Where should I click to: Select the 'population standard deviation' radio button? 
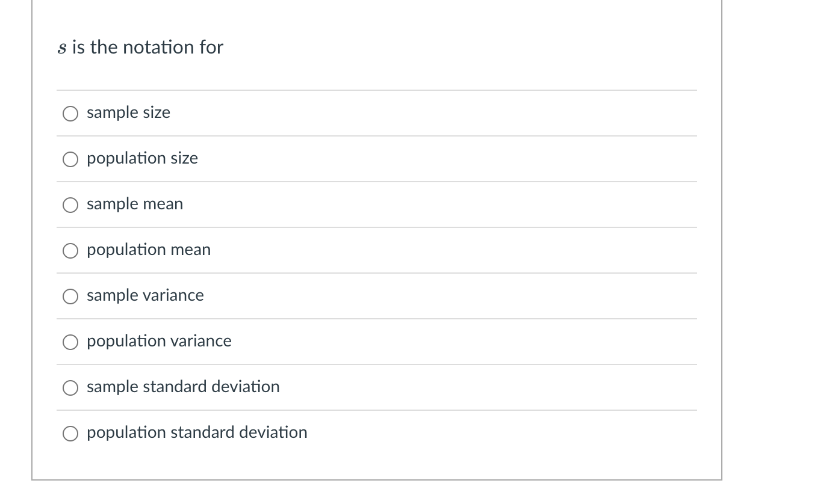click(x=70, y=433)
